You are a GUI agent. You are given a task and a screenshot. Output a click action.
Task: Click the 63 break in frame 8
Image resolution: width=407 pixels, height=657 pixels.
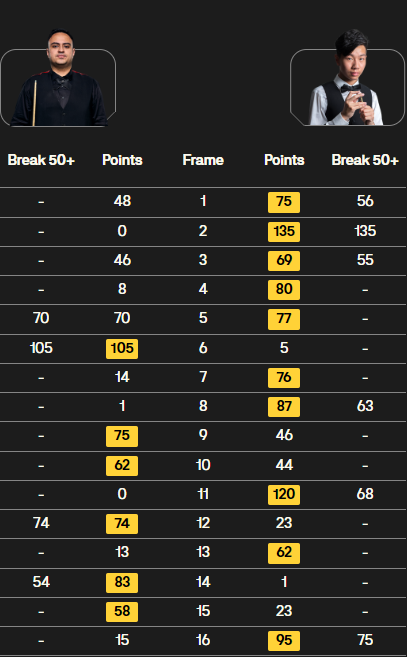tap(365, 406)
